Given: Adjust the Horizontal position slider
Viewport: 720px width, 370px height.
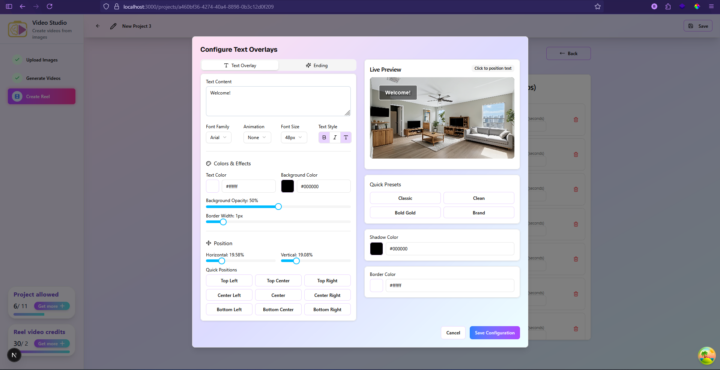Looking at the screenshot, I should (241, 261).
